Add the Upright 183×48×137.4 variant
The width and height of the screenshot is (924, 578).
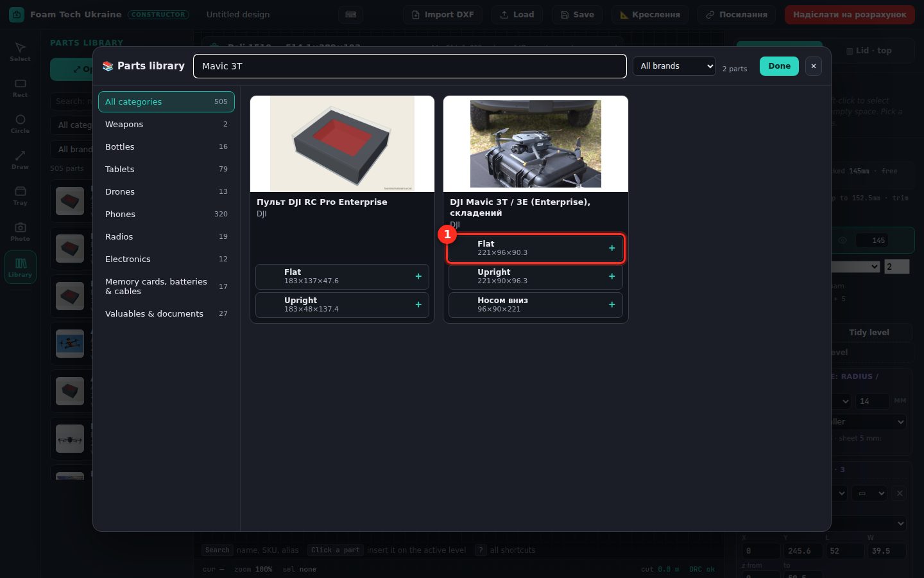click(x=342, y=305)
